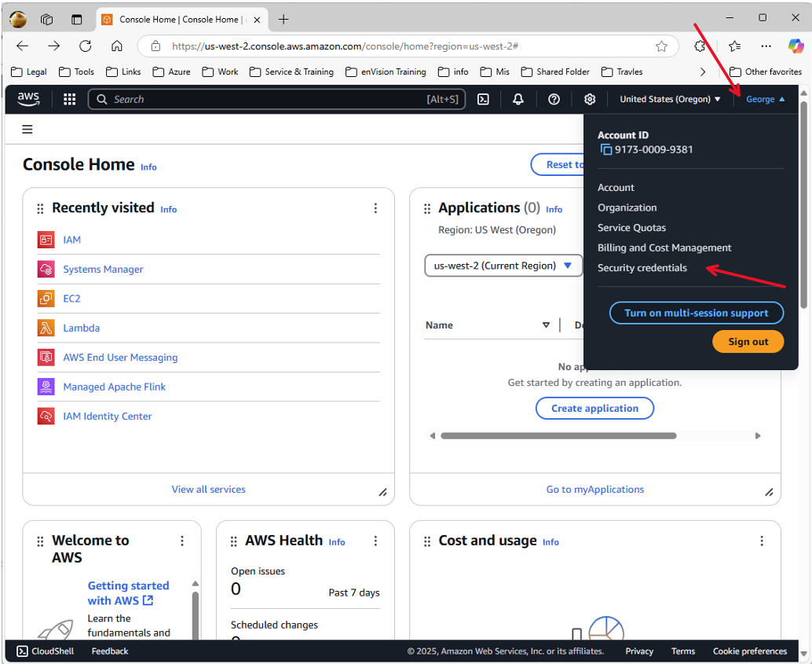This screenshot has width=812, height=664.
Task: Open the Work bookmarks folder
Action: (220, 72)
